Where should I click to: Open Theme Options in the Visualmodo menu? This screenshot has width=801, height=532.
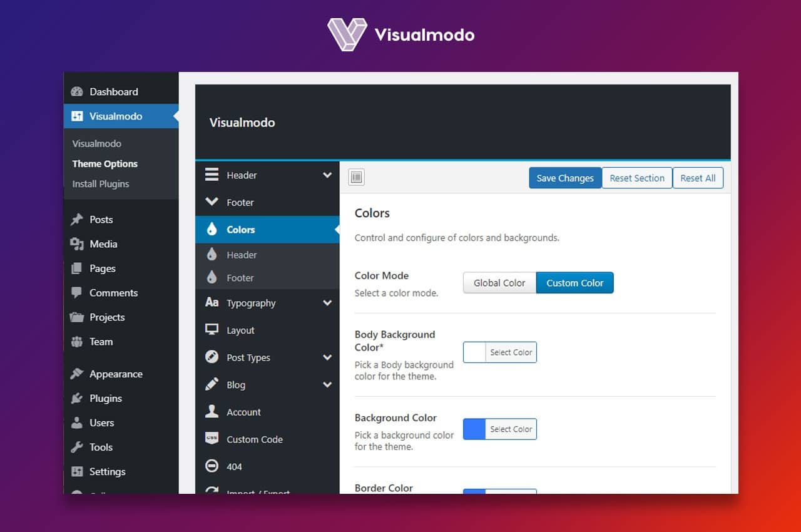(105, 163)
